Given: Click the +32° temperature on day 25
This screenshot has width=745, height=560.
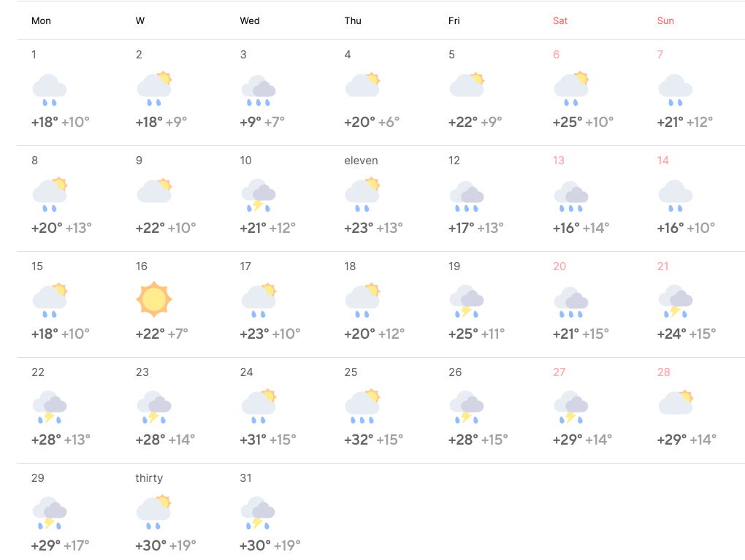Looking at the screenshot, I should [359, 440].
